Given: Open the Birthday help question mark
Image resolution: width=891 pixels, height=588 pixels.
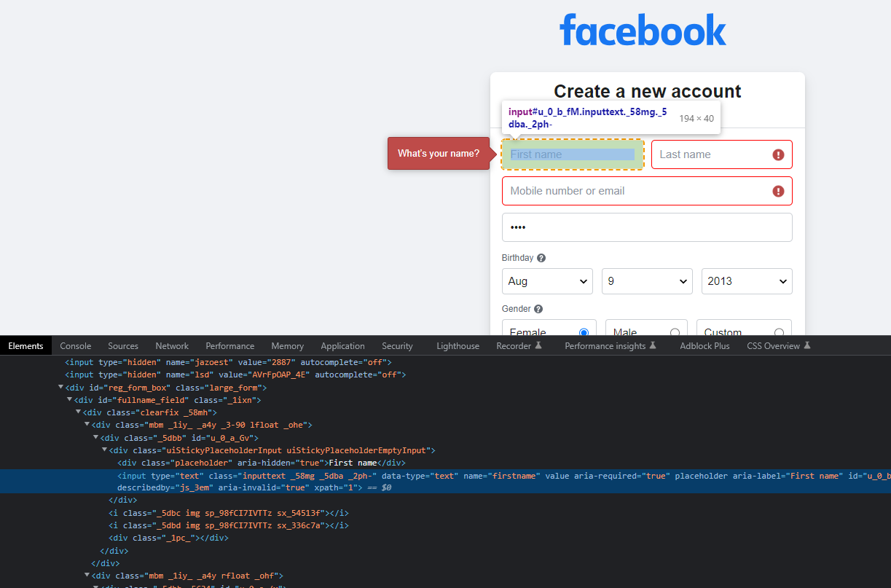Looking at the screenshot, I should (541, 257).
